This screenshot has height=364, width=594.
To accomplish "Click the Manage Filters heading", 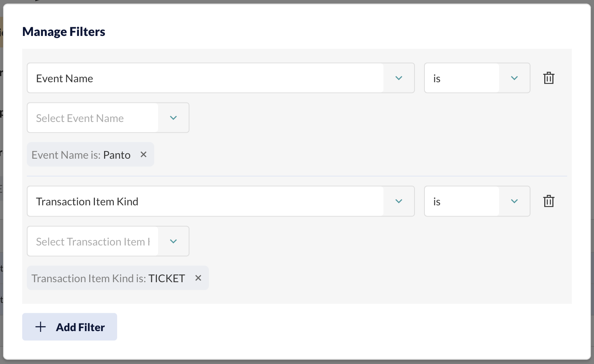I will pyautogui.click(x=64, y=32).
